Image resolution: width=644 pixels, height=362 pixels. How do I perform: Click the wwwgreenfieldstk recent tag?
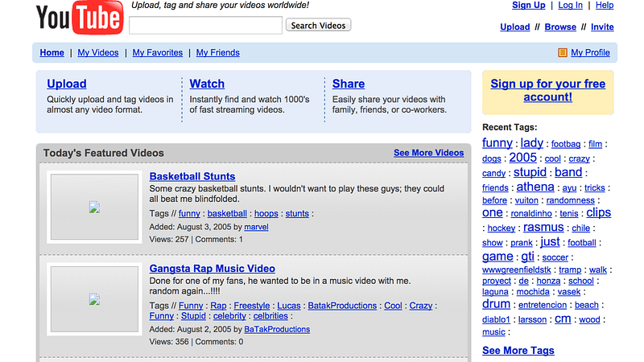coord(517,270)
